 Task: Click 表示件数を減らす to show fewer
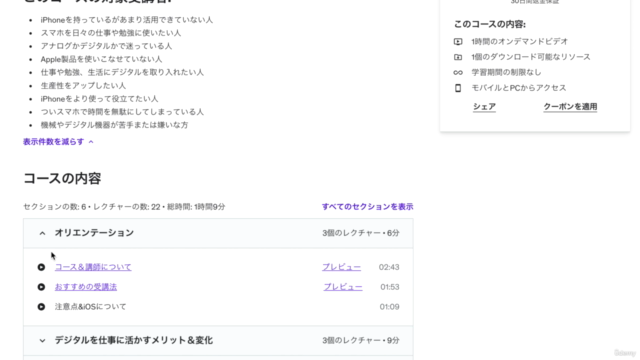tap(58, 142)
